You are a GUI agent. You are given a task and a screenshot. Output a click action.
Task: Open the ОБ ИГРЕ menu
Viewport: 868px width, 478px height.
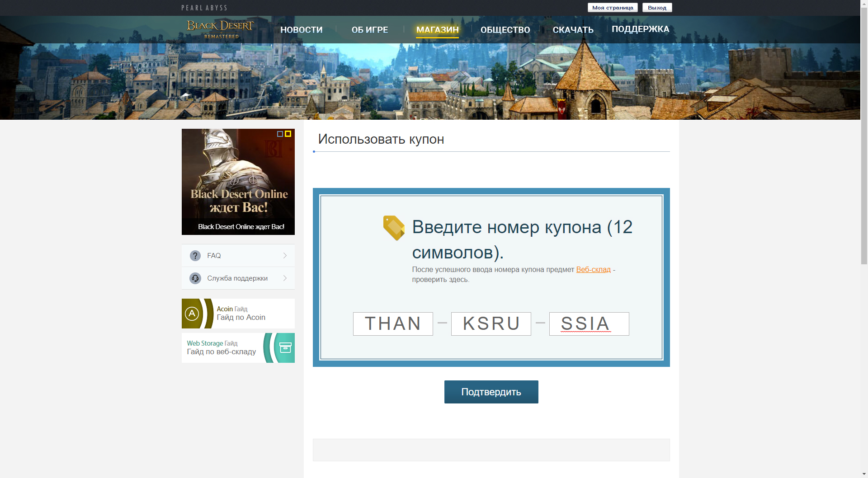point(370,30)
